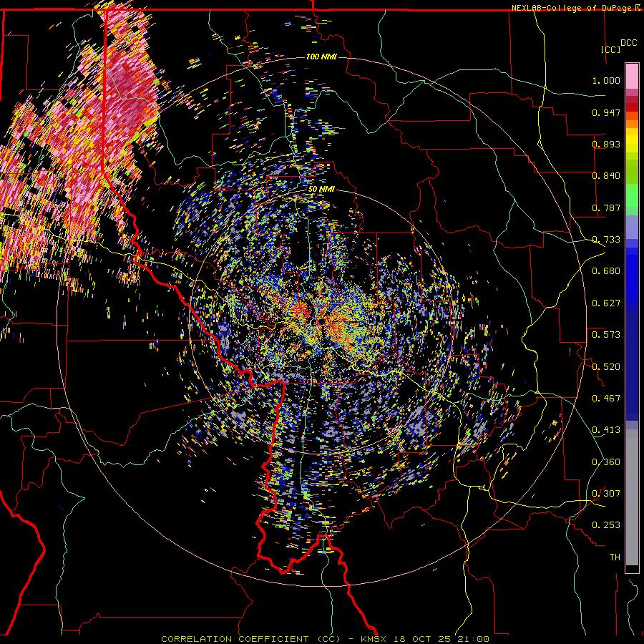Click the 100 NMI range ring label
The width and height of the screenshot is (644, 644).
(x=321, y=57)
